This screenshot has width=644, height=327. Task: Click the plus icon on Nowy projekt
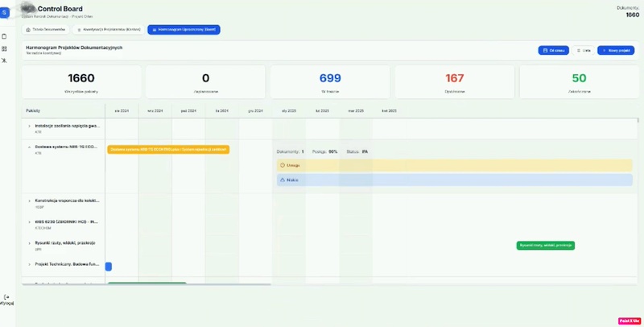[x=603, y=50]
